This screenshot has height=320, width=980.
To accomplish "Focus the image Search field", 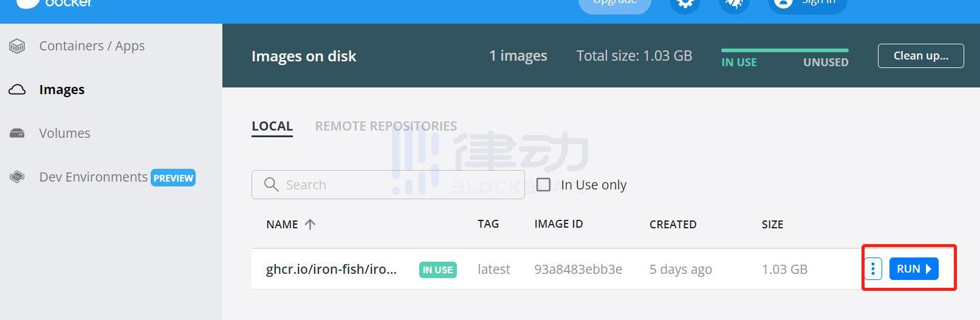I will (388, 185).
